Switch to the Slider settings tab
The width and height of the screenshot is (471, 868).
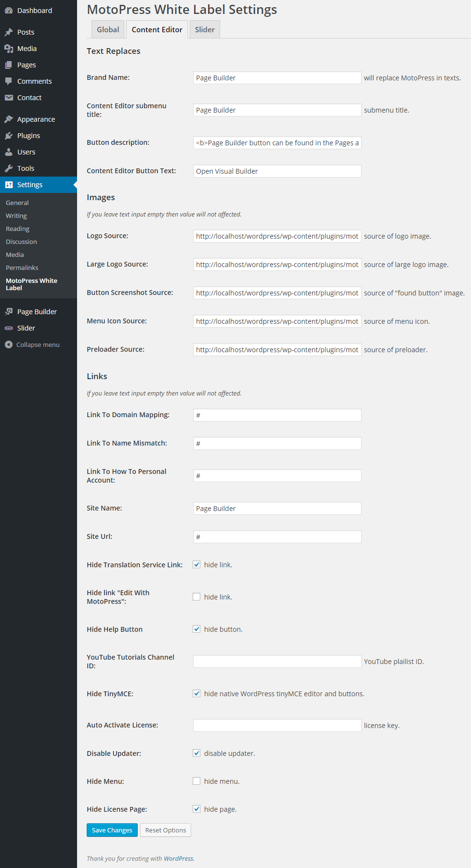pyautogui.click(x=205, y=29)
